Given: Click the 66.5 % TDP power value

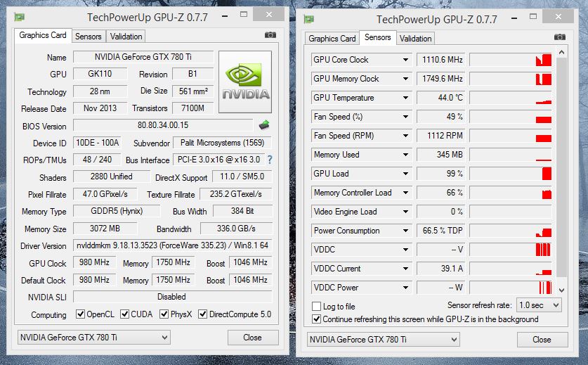Looking at the screenshot, I should click(441, 231).
